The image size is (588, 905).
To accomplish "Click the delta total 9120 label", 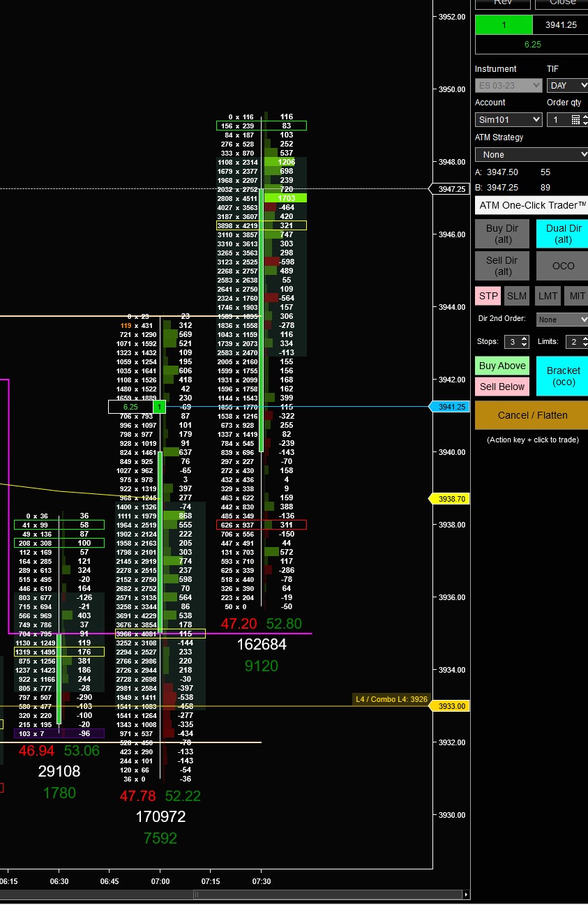I will (x=262, y=666).
